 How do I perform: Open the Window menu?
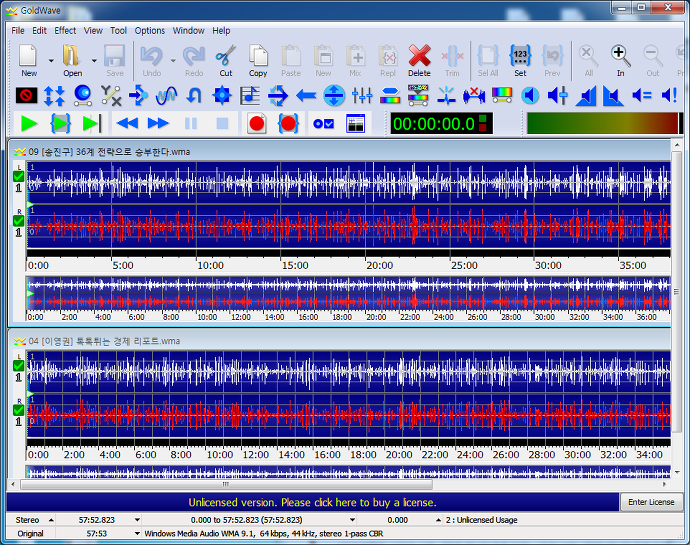(x=188, y=30)
